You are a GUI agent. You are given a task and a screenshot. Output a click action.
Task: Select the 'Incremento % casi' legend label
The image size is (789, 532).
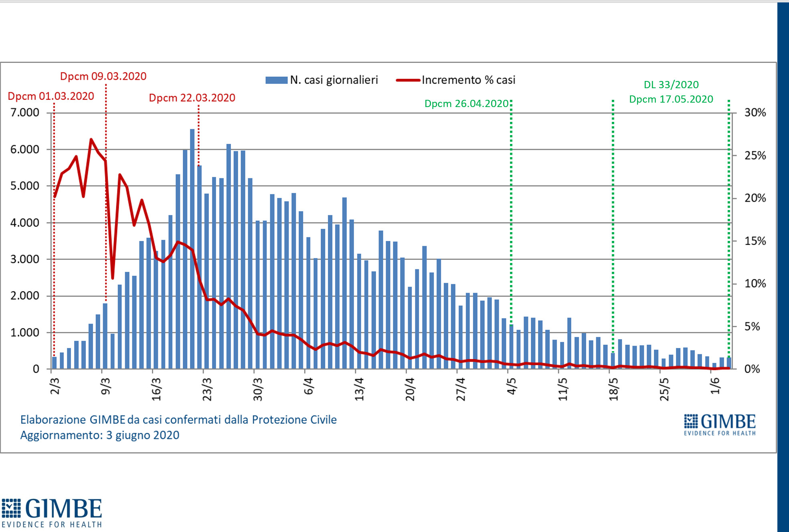point(468,80)
